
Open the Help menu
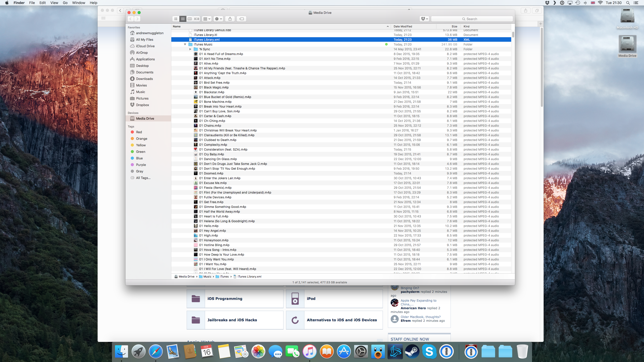click(x=93, y=3)
